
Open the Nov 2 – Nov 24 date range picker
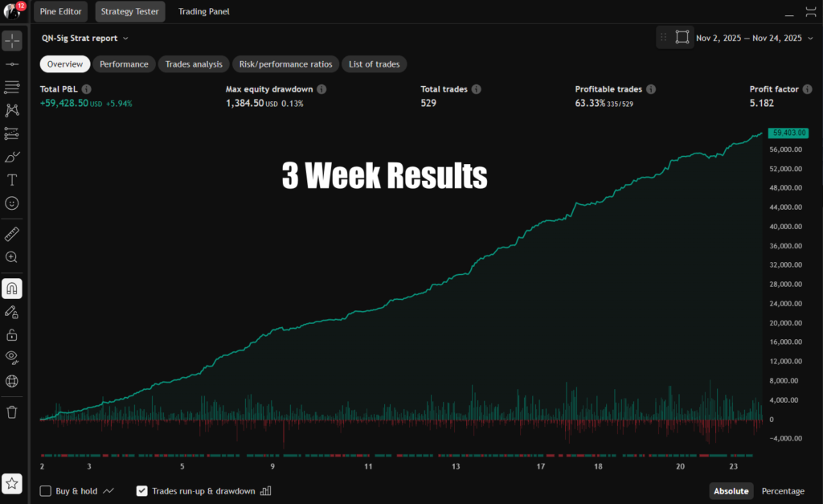click(748, 38)
